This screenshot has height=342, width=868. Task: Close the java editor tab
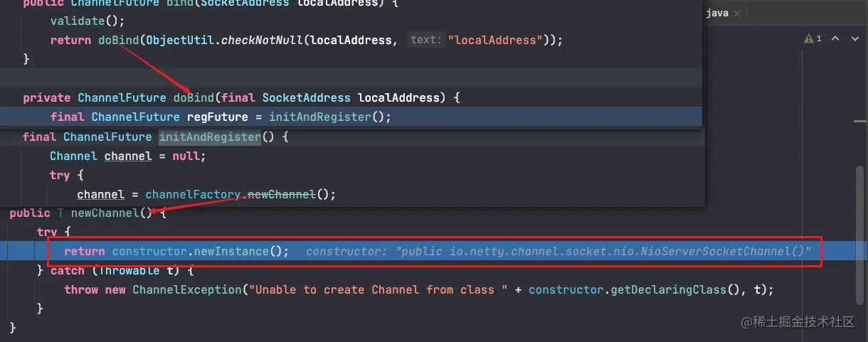[737, 14]
